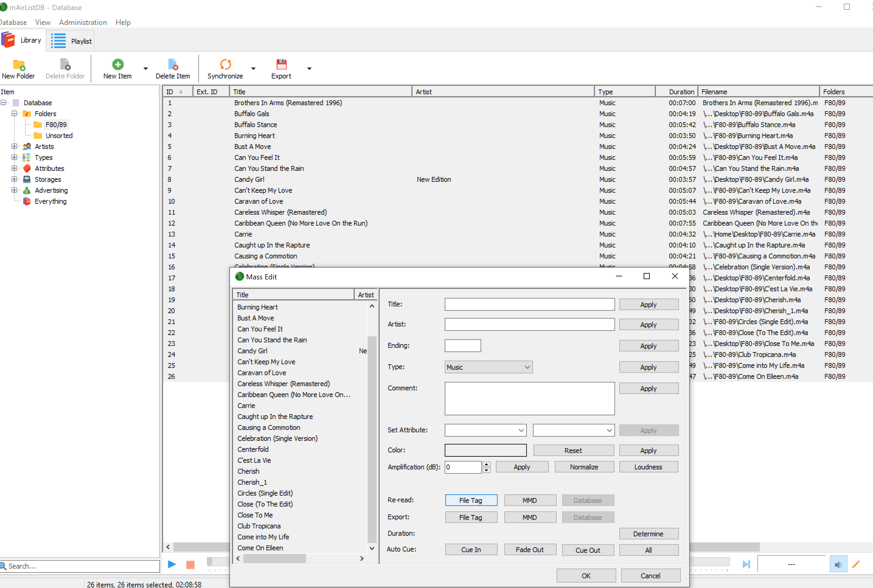873x588 pixels.
Task: Open the Synchronize dropdown arrow
Action: tap(253, 69)
